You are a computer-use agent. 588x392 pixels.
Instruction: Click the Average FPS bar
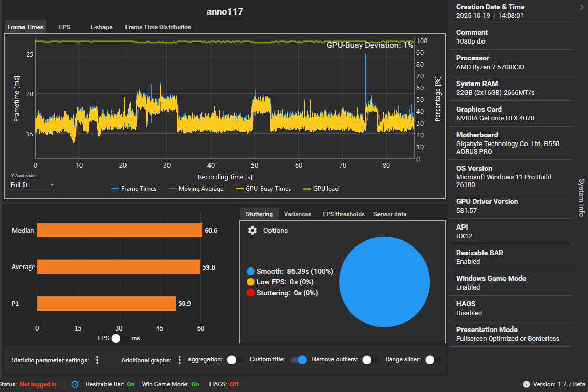point(118,266)
